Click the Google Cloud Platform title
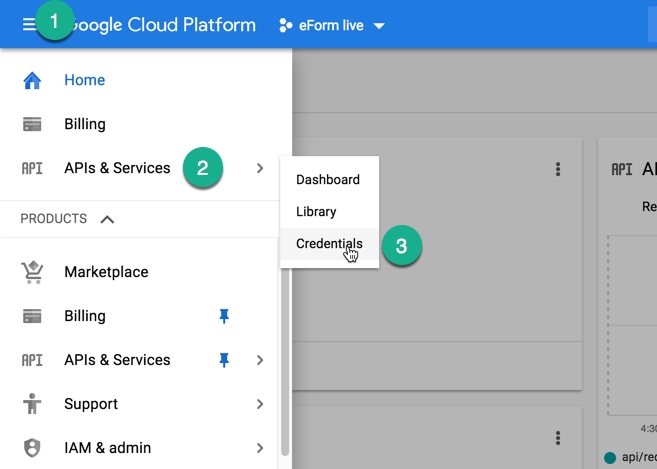The width and height of the screenshot is (657, 469). pos(161,25)
